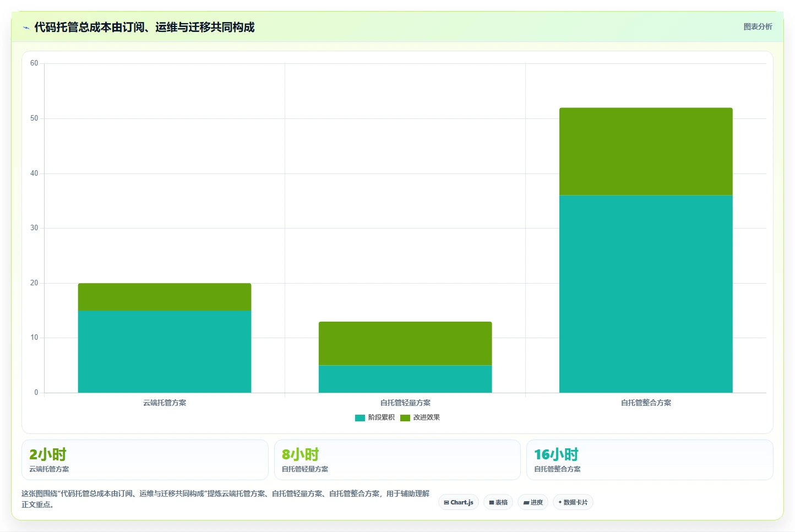Select the green bar segment of 云端托管方案
The image size is (795, 532).
point(165,297)
